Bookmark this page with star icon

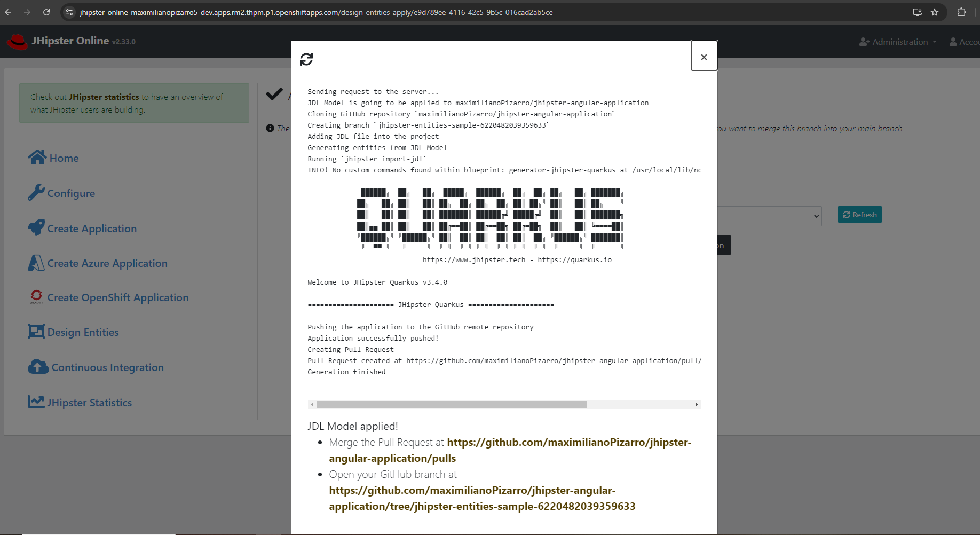(935, 12)
